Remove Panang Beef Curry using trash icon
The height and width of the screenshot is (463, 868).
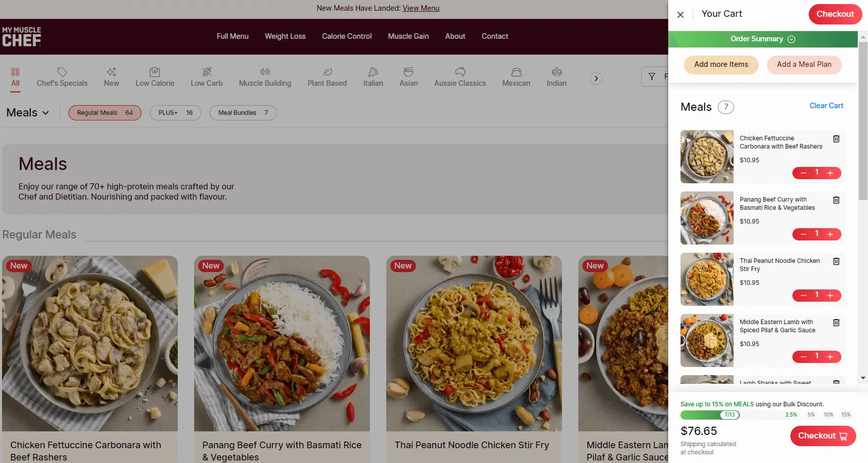pyautogui.click(x=836, y=200)
